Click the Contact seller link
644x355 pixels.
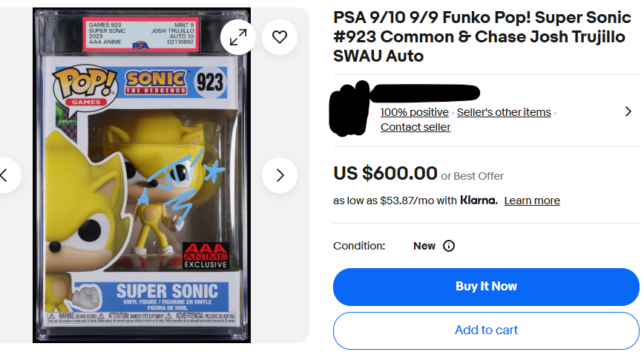click(x=415, y=127)
